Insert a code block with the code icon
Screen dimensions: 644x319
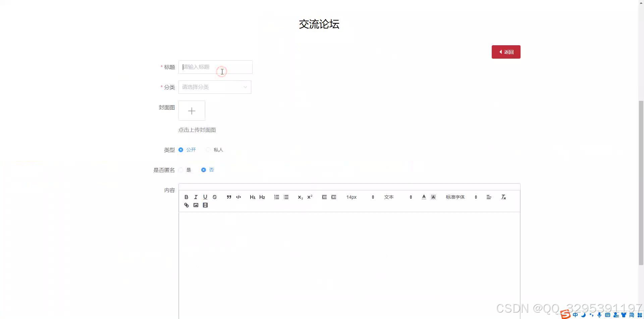(x=238, y=197)
